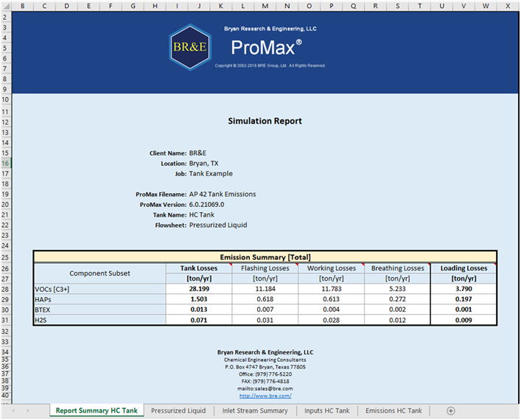
Task: Open the Inlet Stream Summary tab
Action: [255, 410]
